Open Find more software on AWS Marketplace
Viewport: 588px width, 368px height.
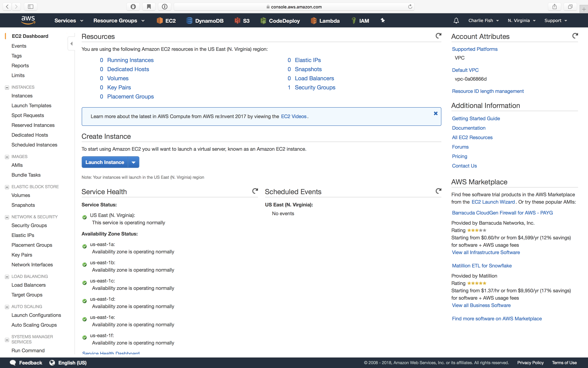point(497,319)
